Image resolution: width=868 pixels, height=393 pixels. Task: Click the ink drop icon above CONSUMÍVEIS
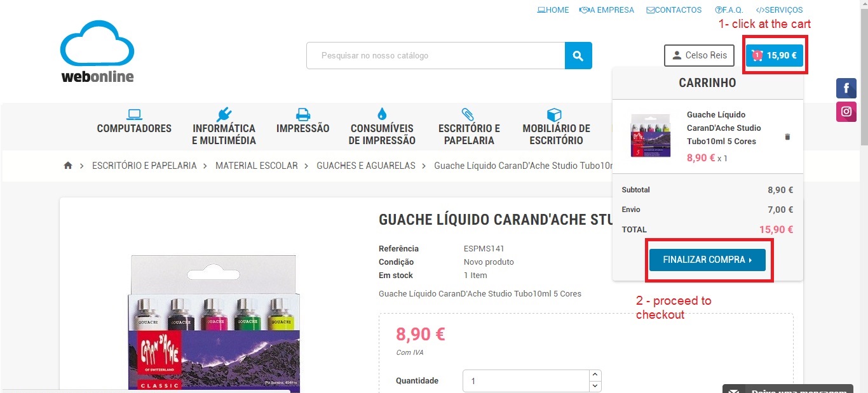pyautogui.click(x=382, y=114)
